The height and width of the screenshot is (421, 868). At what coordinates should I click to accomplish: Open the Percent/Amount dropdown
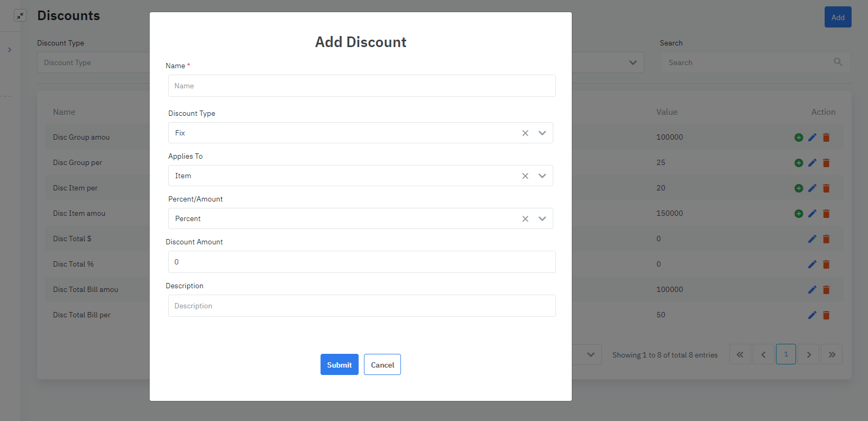pos(542,219)
